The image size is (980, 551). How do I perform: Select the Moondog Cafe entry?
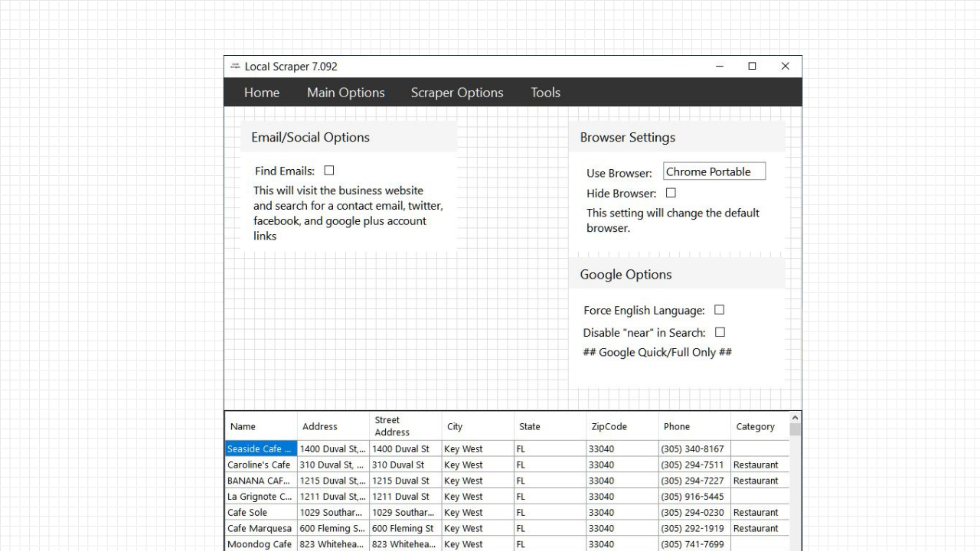pyautogui.click(x=260, y=543)
